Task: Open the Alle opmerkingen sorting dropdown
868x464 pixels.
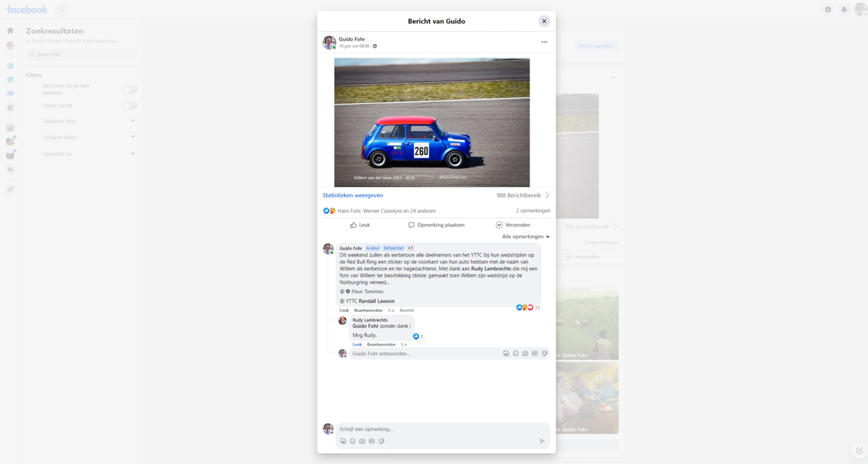Action: pos(526,237)
